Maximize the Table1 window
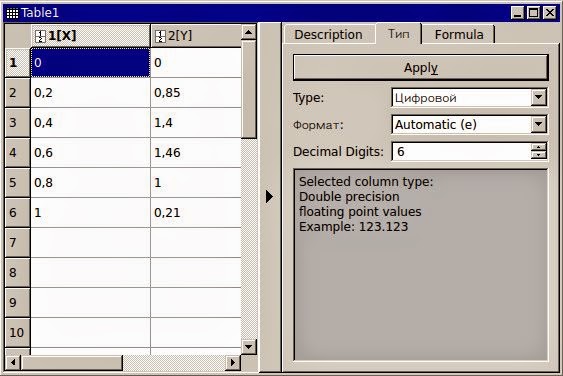563x376 pixels. (x=534, y=13)
